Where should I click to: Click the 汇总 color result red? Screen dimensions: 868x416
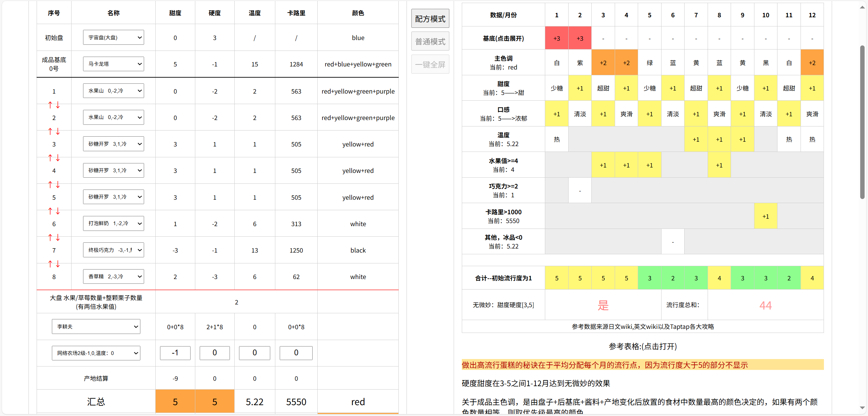pos(358,402)
